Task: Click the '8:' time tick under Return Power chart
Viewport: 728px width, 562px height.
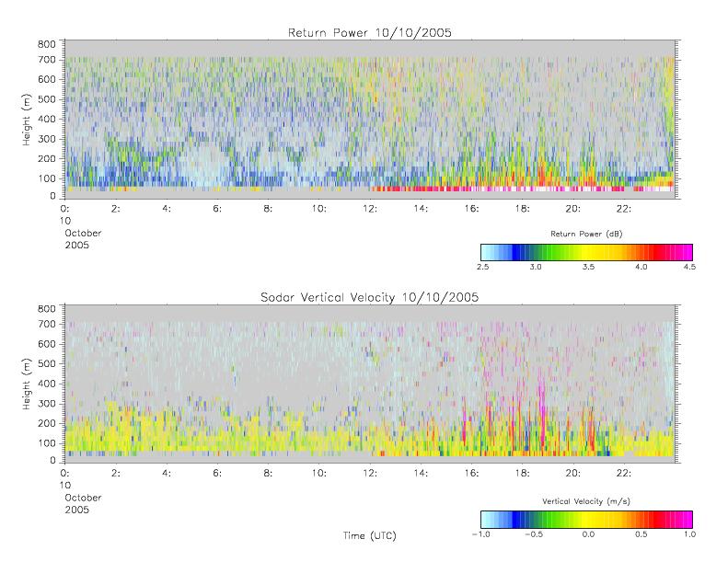Action: point(268,209)
